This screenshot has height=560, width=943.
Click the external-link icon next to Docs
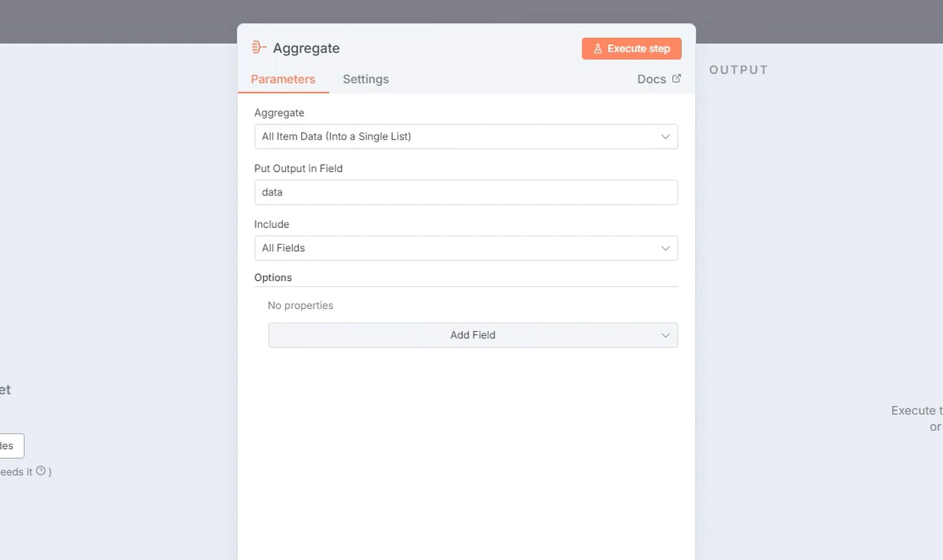pyautogui.click(x=676, y=78)
